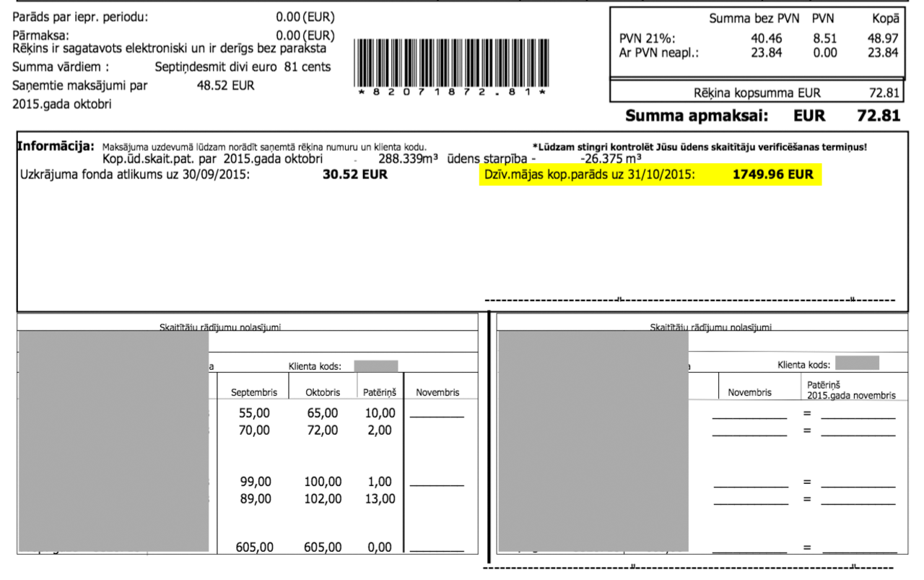Screen dimensions: 924x580
Task: Select 0.00 in the Ar PVN neapl. row
Action: coord(825,52)
